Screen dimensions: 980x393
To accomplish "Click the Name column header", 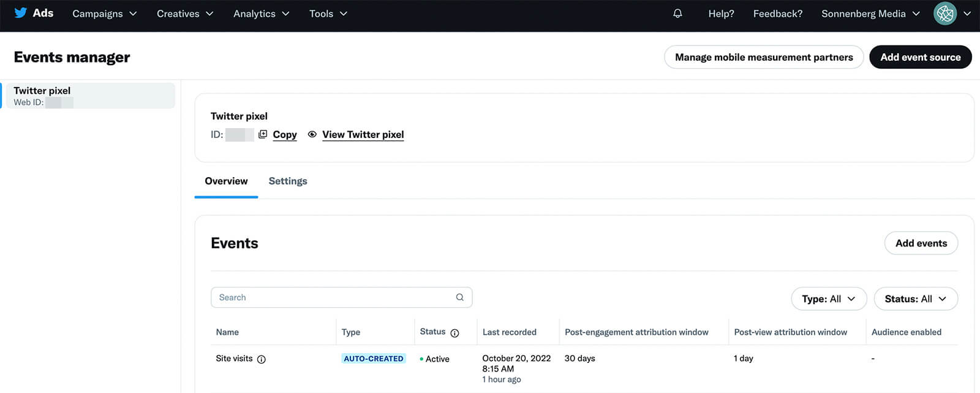I will [227, 332].
